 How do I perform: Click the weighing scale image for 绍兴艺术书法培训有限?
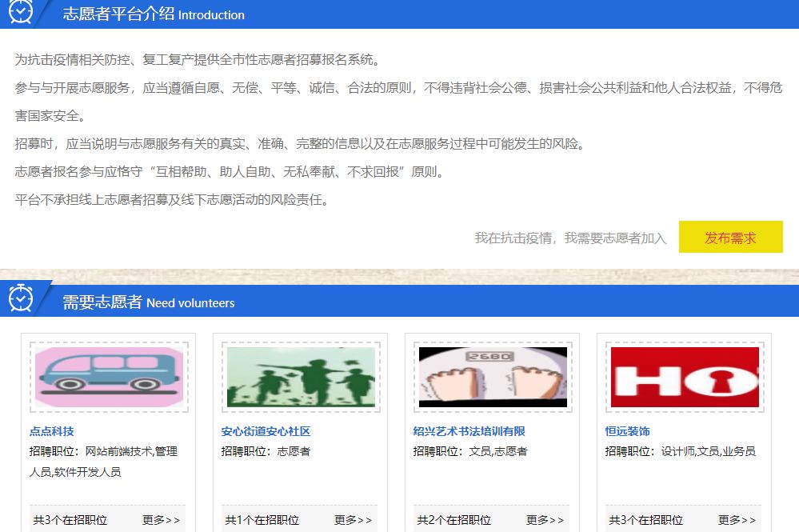(x=492, y=376)
